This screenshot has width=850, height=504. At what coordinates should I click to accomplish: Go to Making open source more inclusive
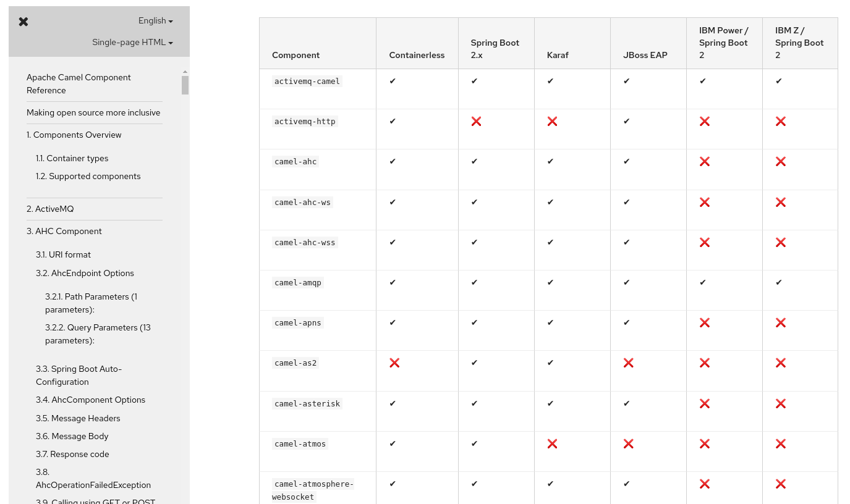(93, 113)
